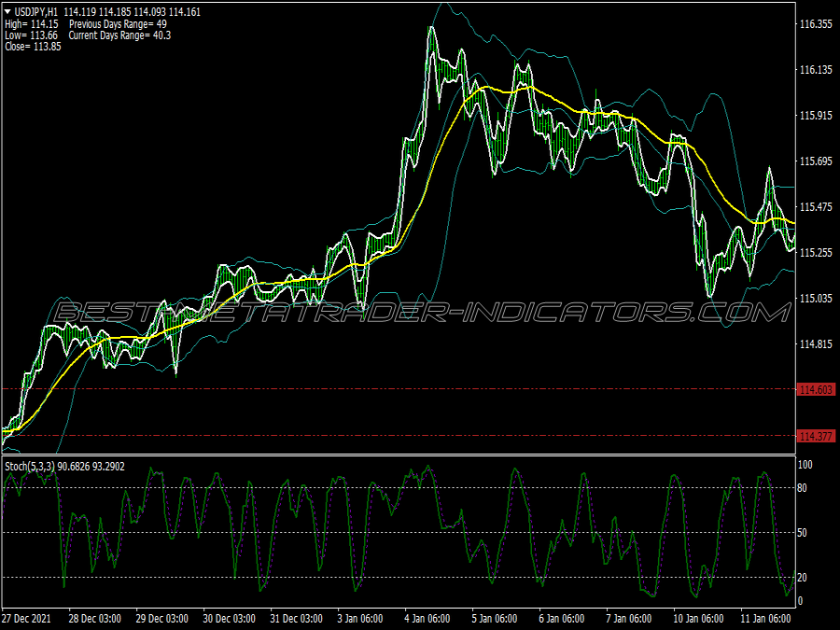840x630 pixels.
Task: Click the Stoch(5,3,3) indicator label
Action: tap(30, 467)
